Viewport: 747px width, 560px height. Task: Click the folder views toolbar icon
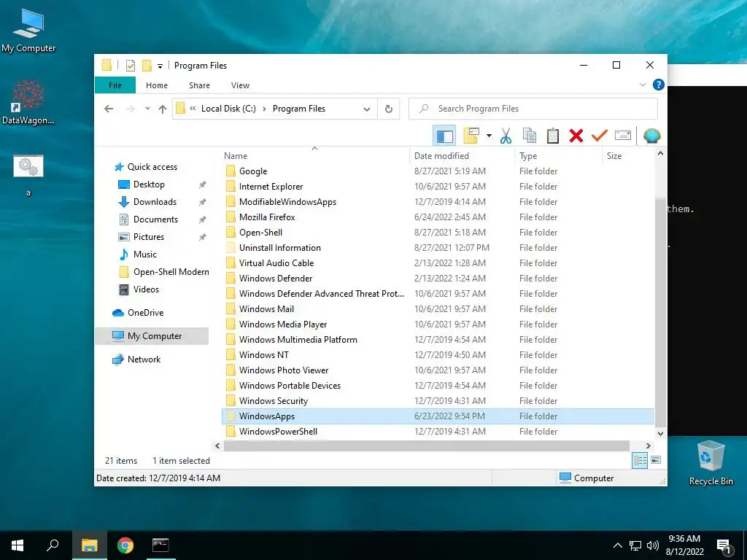471,136
